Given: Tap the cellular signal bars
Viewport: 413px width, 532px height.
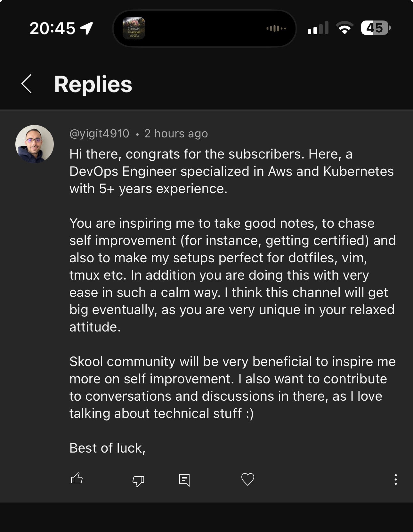Looking at the screenshot, I should (x=318, y=28).
